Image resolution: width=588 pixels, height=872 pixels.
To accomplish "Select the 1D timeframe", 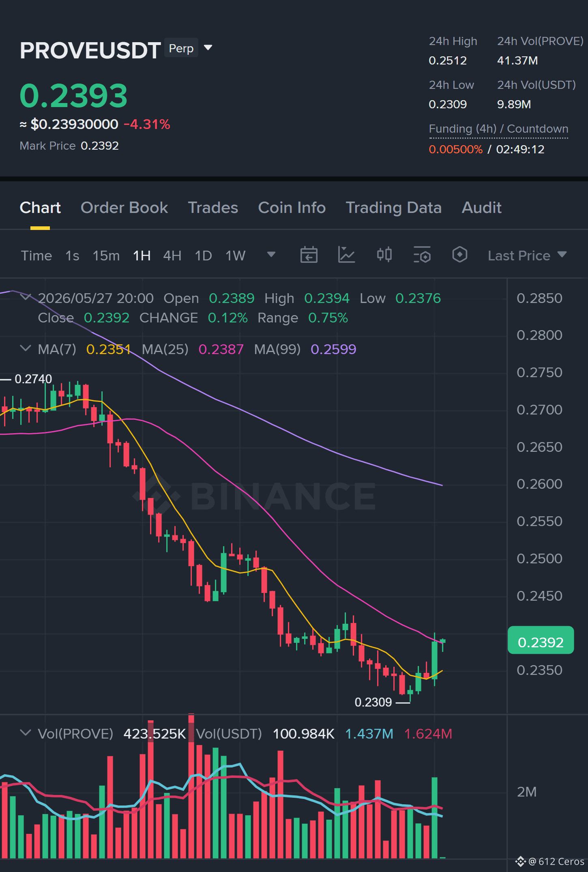I will coord(203,256).
